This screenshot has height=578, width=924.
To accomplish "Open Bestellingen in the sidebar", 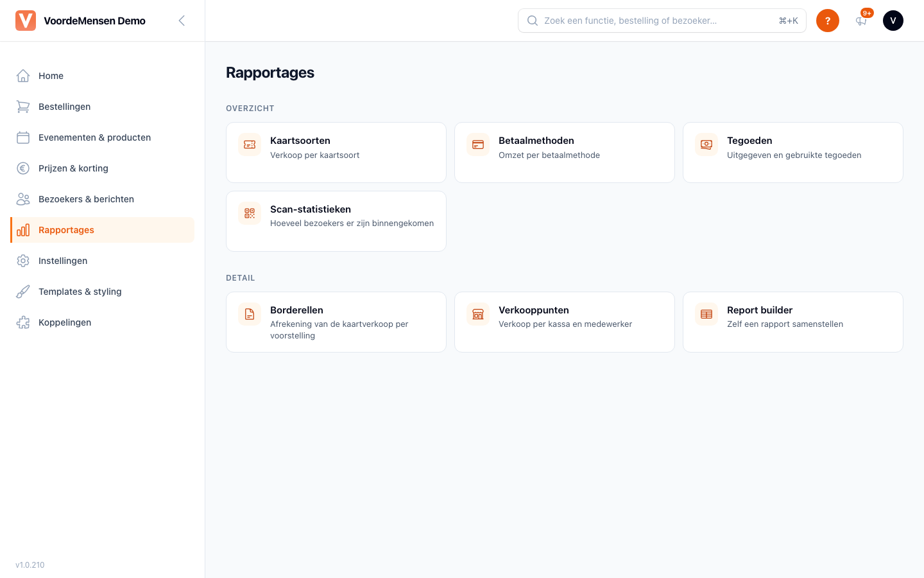I will (x=103, y=107).
